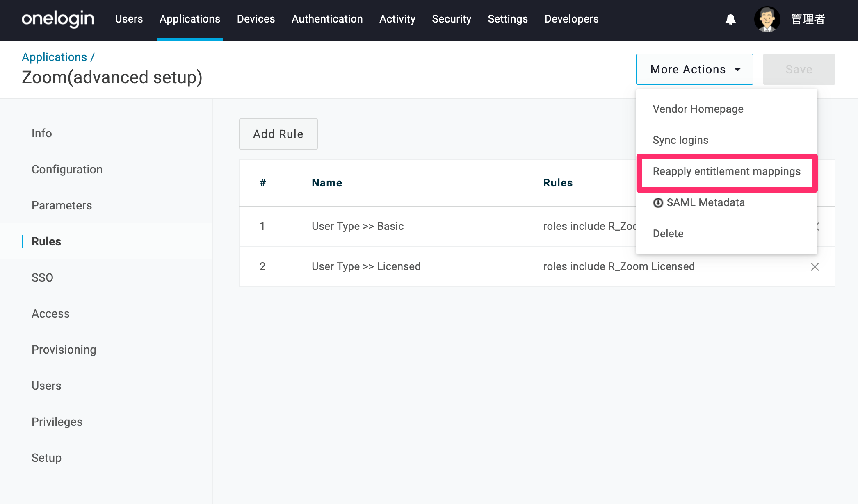Open the Parameters sidebar tab
Screen dimensions: 858x504
click(62, 205)
